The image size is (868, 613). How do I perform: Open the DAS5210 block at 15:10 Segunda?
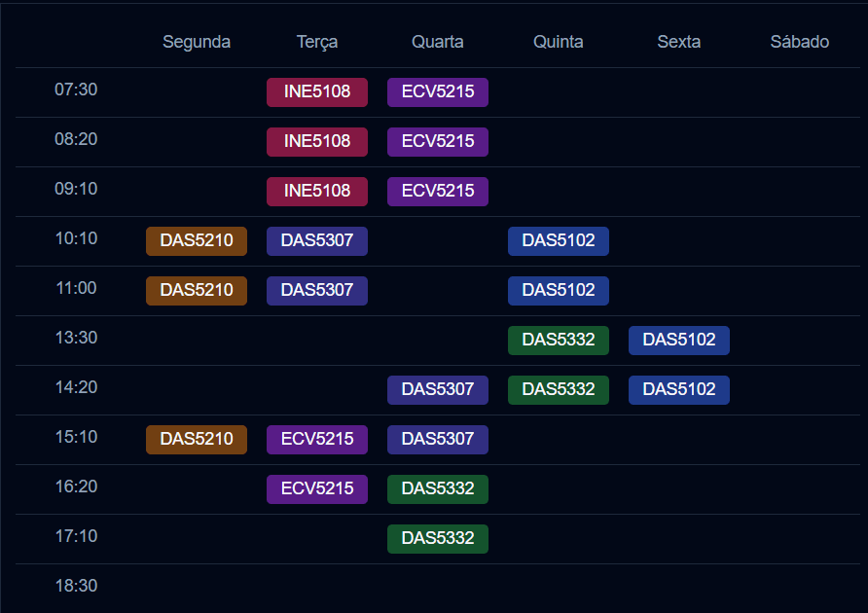point(197,440)
